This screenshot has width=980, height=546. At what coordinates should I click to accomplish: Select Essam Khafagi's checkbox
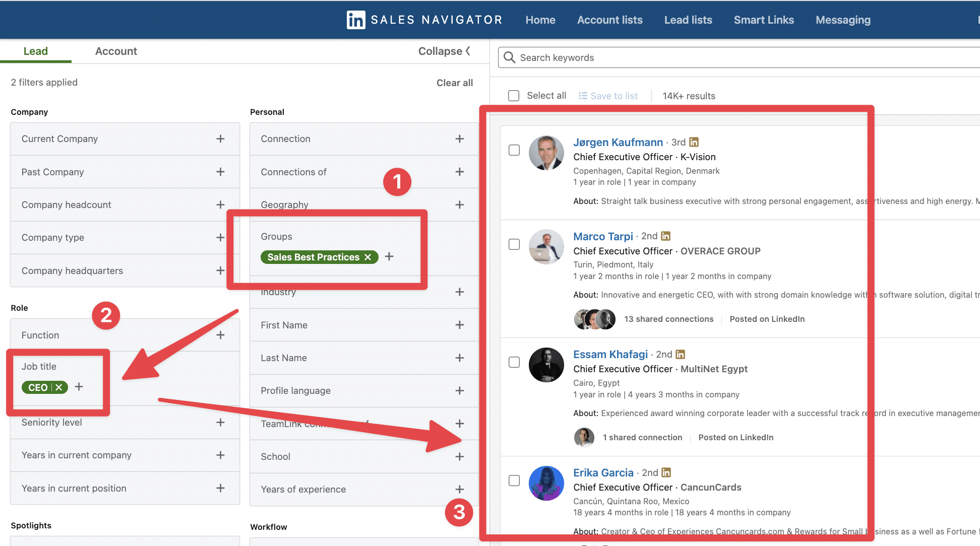click(x=514, y=363)
